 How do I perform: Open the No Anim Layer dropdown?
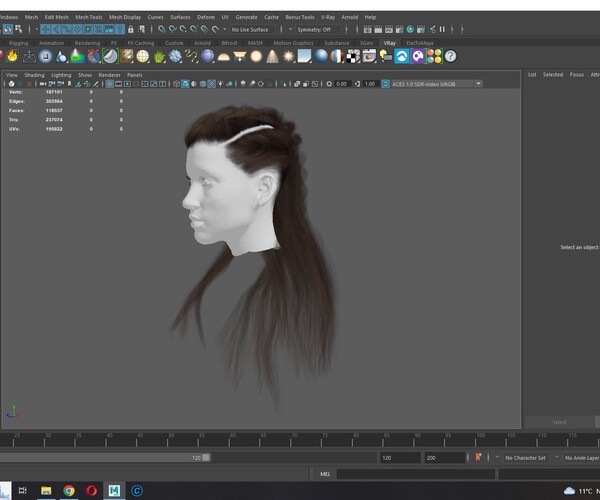click(x=582, y=458)
